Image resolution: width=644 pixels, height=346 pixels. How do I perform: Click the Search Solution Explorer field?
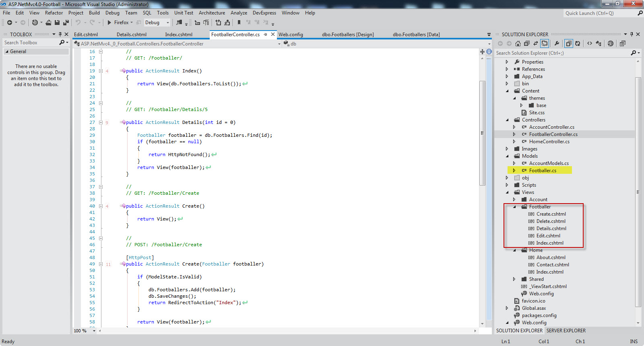pos(562,53)
